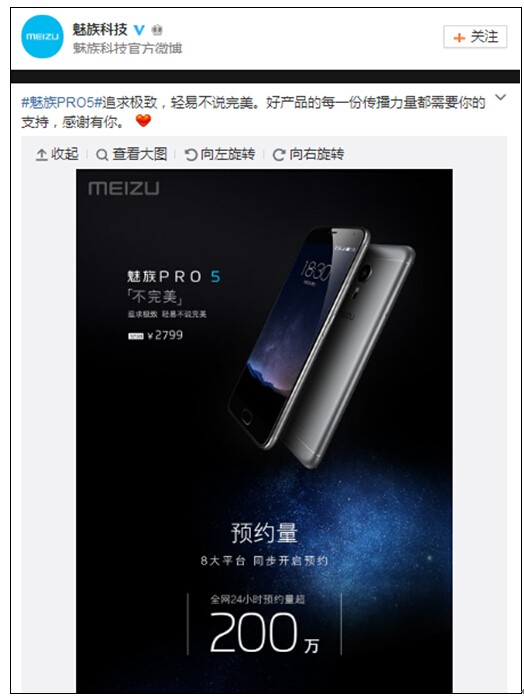Collapse the image with 收起

[57, 154]
